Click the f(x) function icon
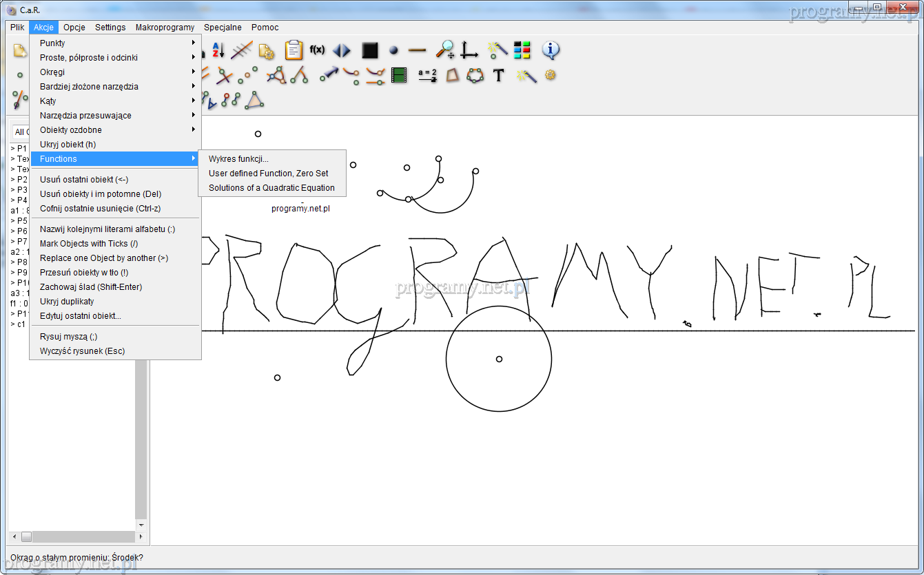This screenshot has height=575, width=924. click(x=317, y=50)
